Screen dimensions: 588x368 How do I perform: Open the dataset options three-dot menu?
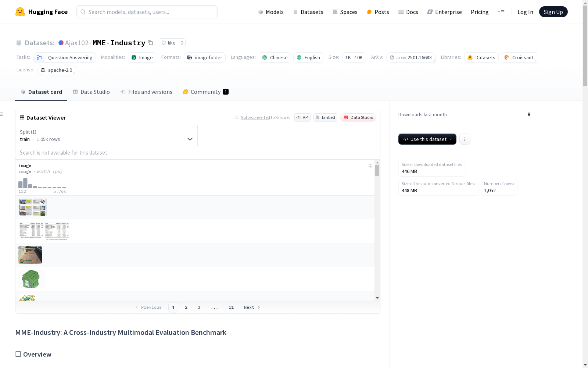click(465, 139)
